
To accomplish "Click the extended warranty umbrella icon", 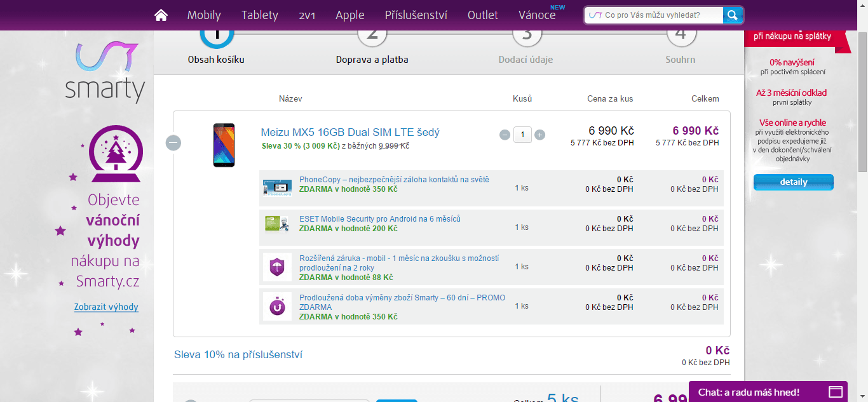I will click(x=277, y=267).
